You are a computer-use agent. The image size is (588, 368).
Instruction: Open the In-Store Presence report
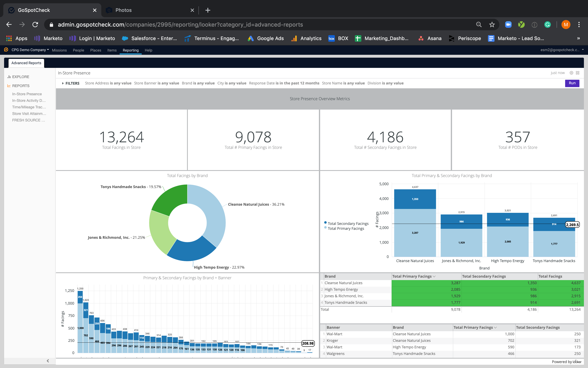[27, 94]
